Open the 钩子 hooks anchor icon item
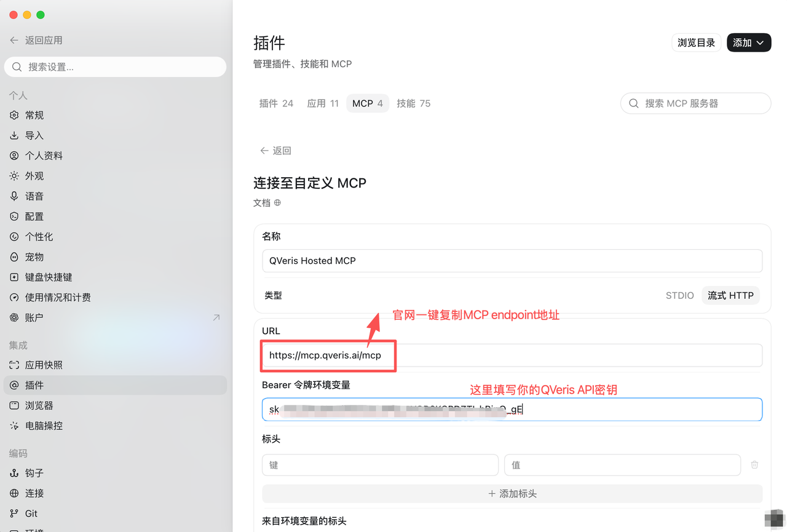The width and height of the screenshot is (787, 532). (14, 473)
